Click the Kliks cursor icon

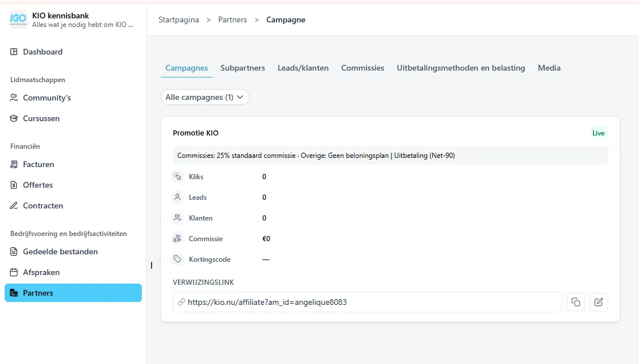coord(177,176)
